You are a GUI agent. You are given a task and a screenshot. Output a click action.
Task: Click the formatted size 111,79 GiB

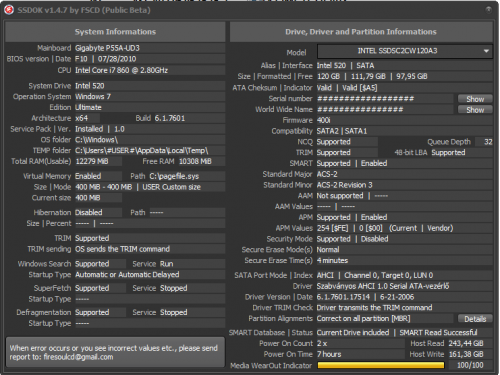368,76
